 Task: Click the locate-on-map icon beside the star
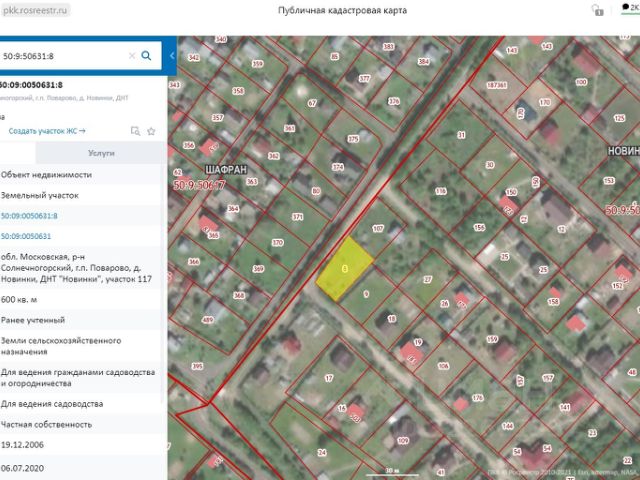(135, 131)
